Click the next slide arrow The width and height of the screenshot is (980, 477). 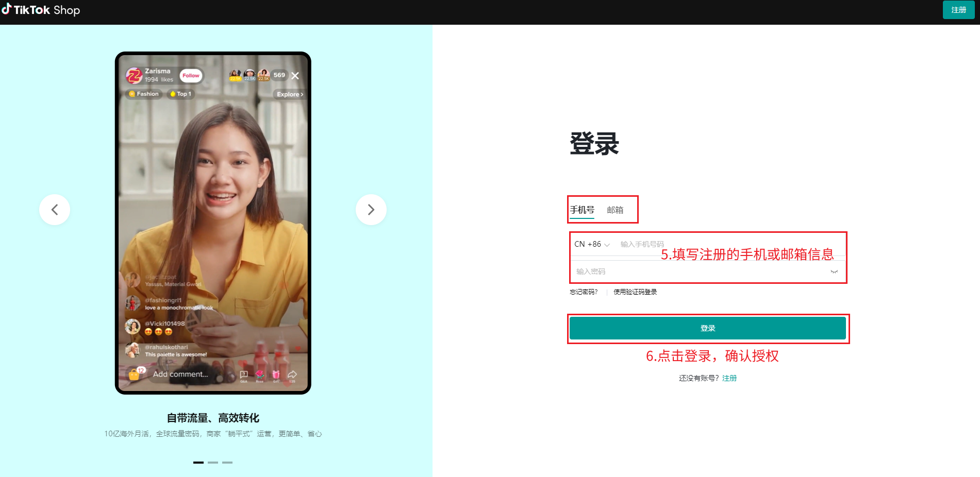pyautogui.click(x=371, y=210)
